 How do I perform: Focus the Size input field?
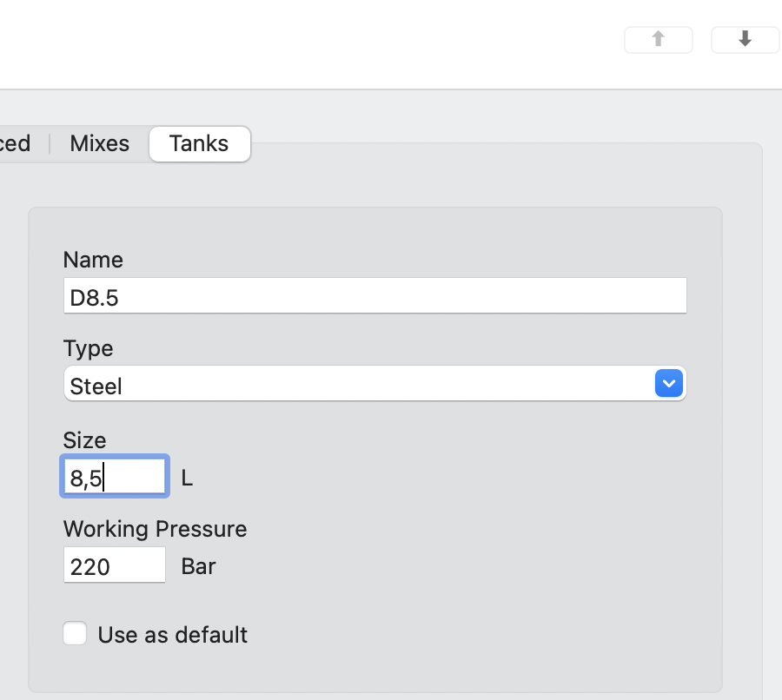point(114,477)
